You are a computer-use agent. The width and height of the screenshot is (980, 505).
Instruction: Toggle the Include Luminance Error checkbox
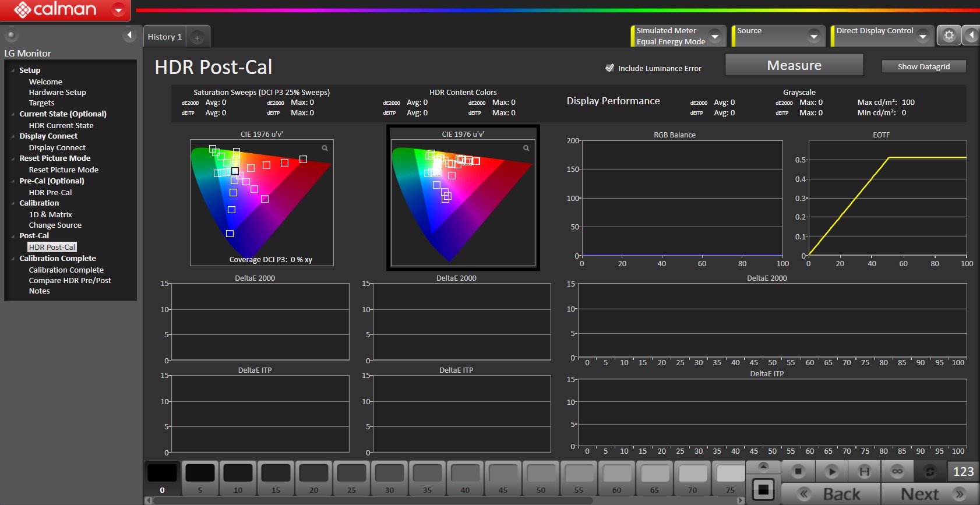click(609, 68)
